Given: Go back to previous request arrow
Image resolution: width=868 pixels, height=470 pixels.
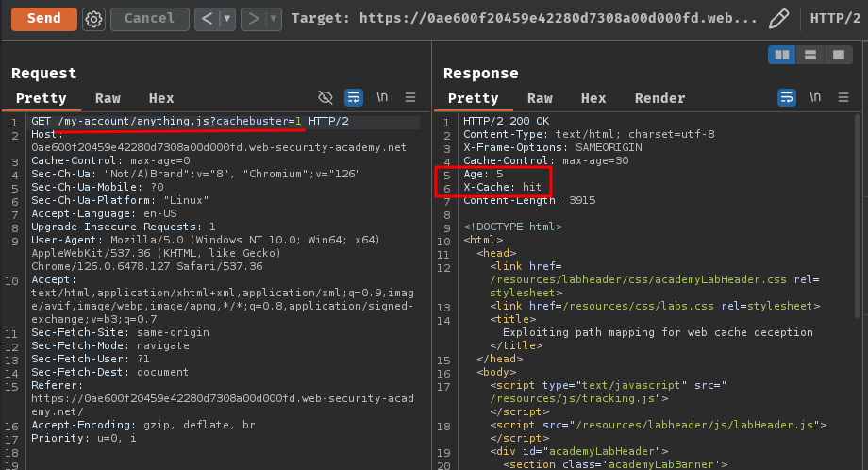Looking at the screenshot, I should 208,19.
